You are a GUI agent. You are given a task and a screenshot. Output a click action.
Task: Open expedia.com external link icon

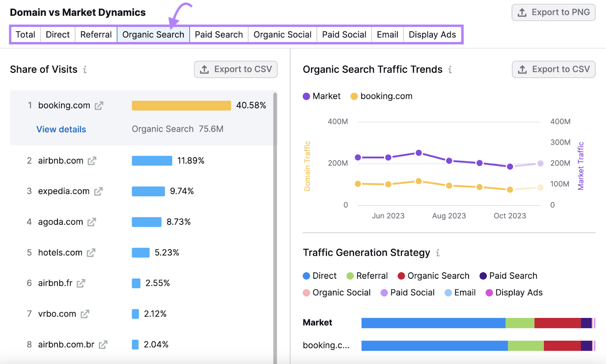pyautogui.click(x=98, y=192)
